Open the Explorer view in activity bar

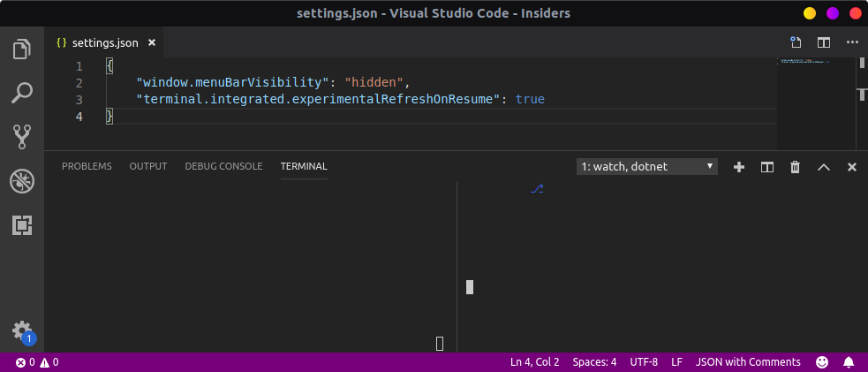coord(22,49)
